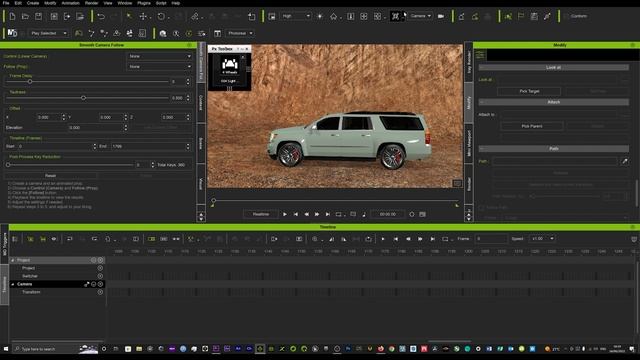Open File Explorer from the Windows taskbar
Image resolution: width=640 pixels, height=360 pixels.
pyautogui.click(x=139, y=349)
